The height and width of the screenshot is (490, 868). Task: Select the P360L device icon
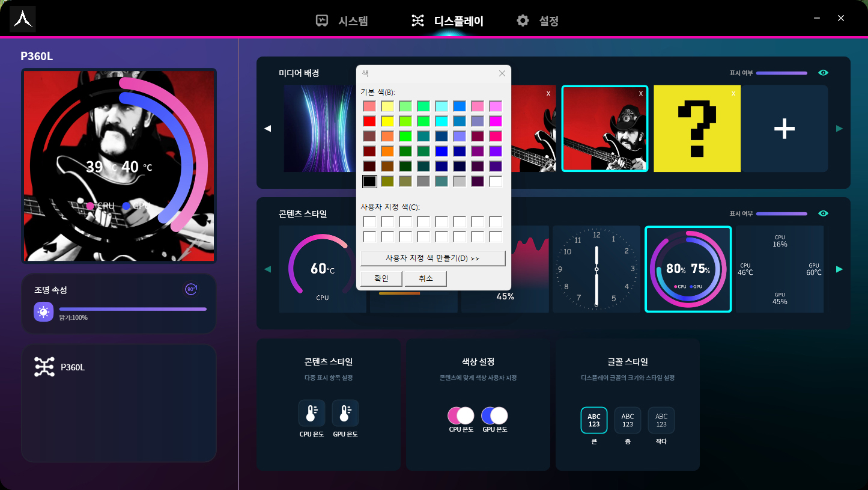44,367
